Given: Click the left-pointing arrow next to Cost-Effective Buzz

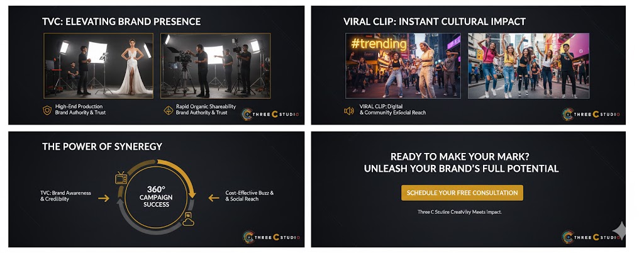Looking at the screenshot, I should (x=214, y=198).
